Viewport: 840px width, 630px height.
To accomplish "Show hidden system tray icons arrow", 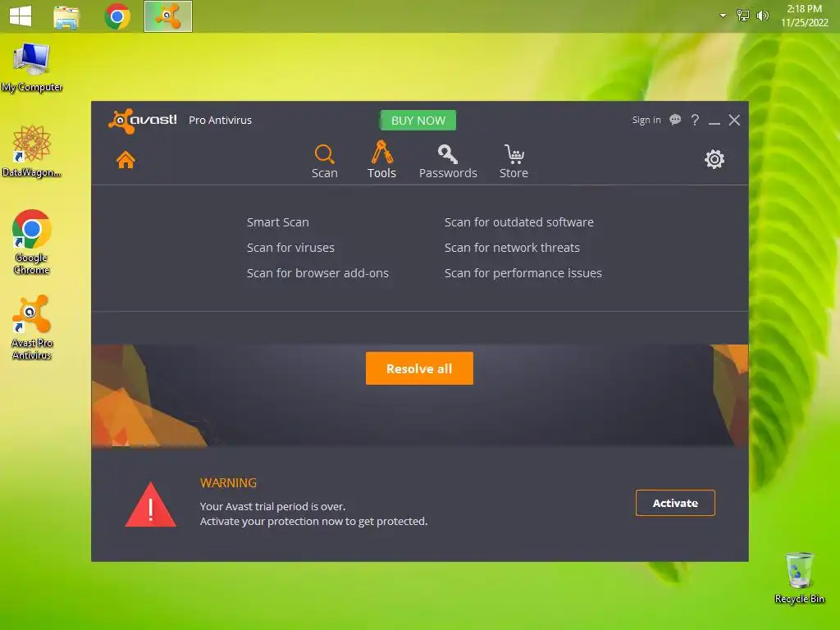I will [723, 16].
